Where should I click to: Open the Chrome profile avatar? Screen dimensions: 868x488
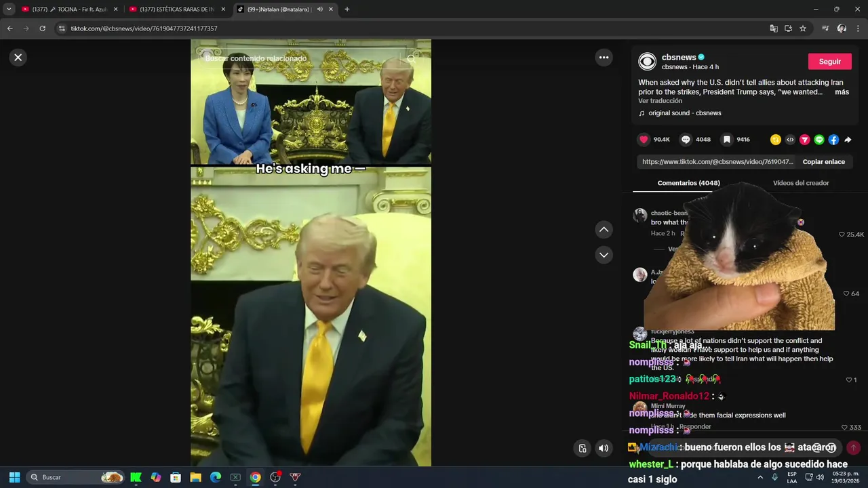[842, 28]
